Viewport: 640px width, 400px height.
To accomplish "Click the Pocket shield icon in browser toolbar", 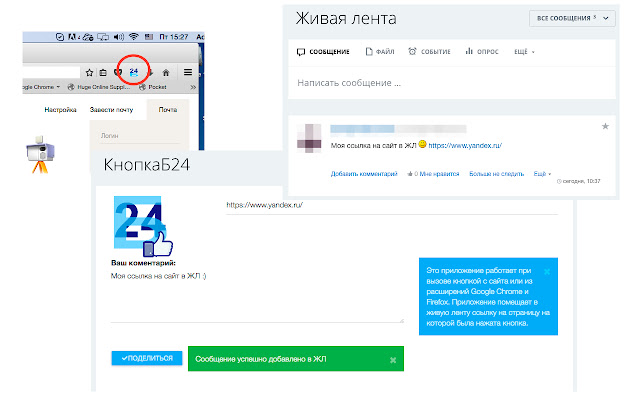I will [x=118, y=73].
